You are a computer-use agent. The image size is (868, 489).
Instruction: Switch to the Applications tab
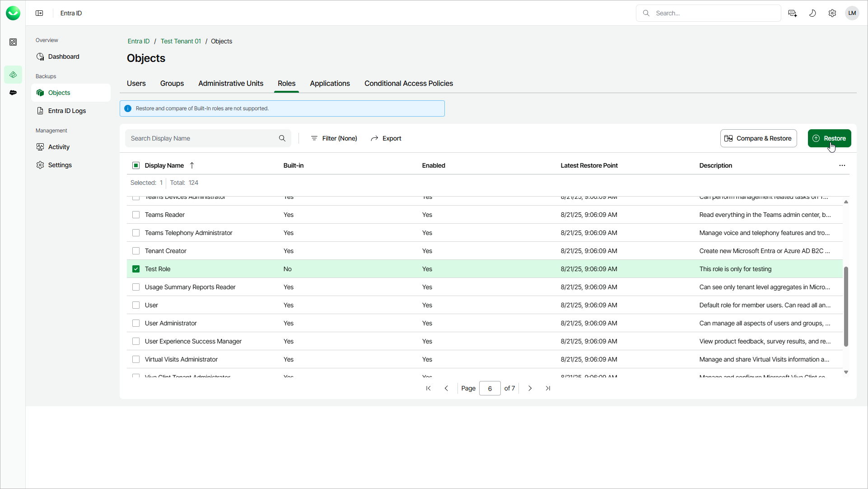330,84
